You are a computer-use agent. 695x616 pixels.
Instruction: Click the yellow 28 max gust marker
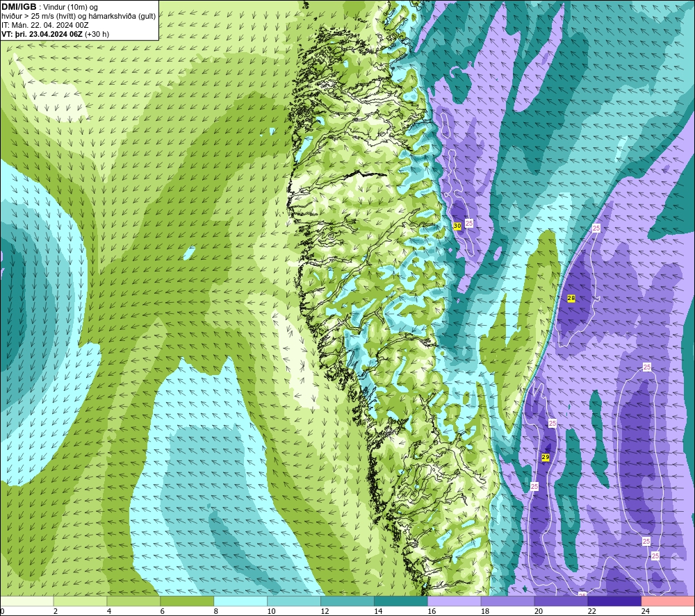click(571, 299)
